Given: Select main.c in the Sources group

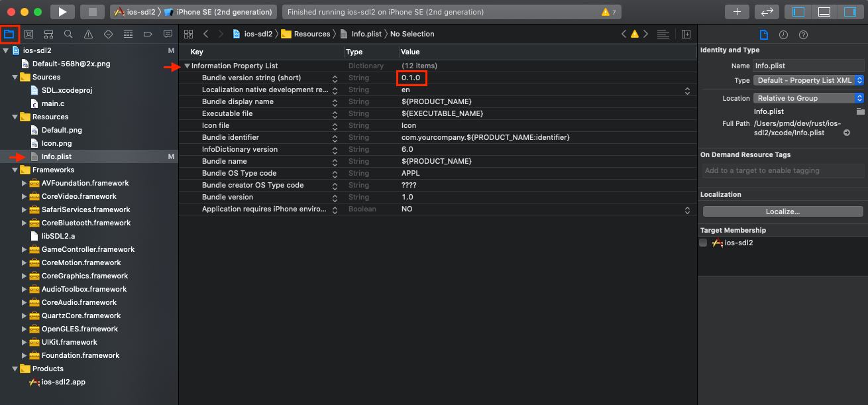Looking at the screenshot, I should click(x=53, y=103).
